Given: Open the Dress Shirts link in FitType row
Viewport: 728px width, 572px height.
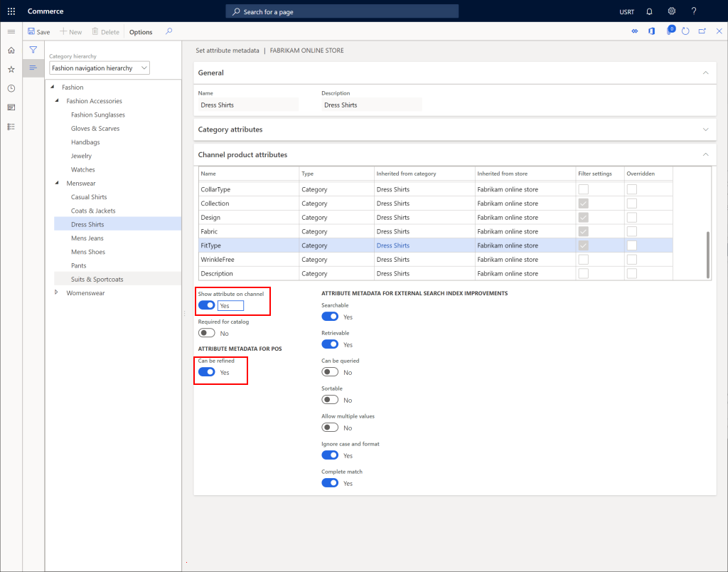Looking at the screenshot, I should pyautogui.click(x=393, y=245).
